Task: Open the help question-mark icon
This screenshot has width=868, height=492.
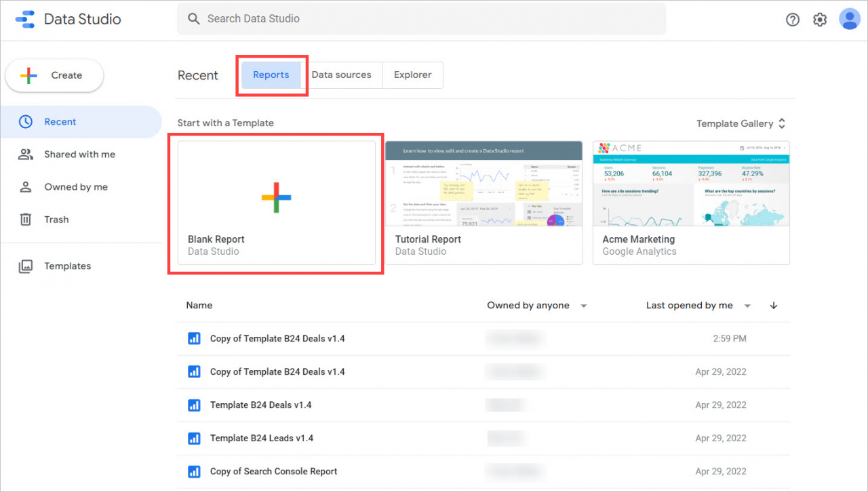Action: [x=793, y=20]
